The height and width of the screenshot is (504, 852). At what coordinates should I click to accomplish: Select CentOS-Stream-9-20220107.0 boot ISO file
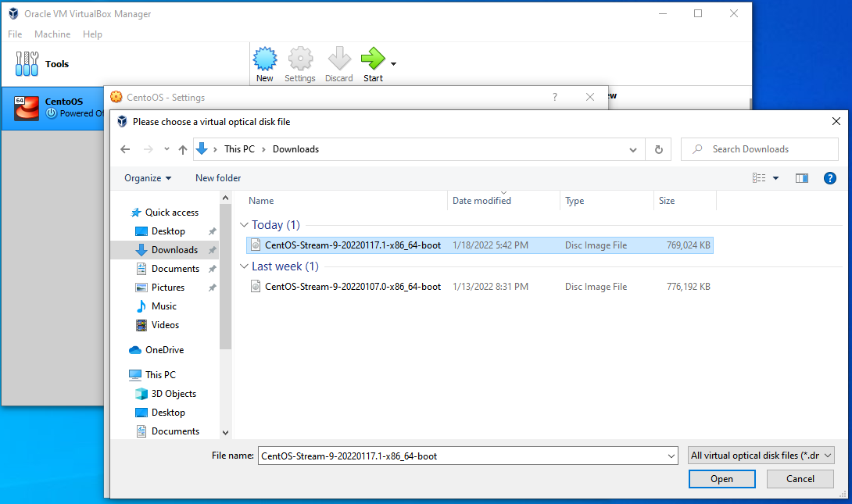[480, 287]
